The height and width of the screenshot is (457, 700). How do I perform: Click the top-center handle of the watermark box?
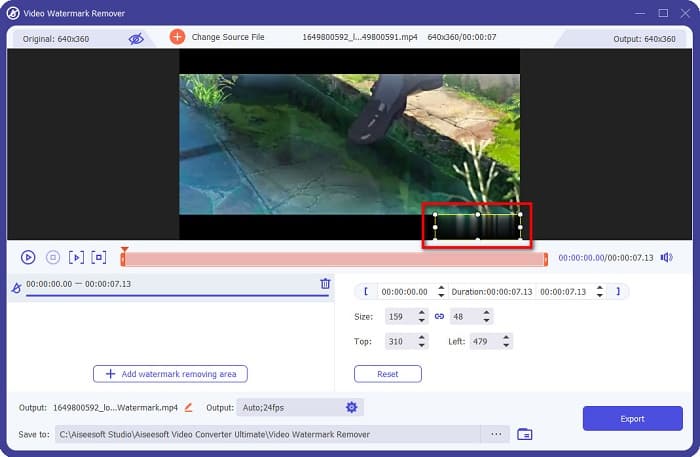478,215
